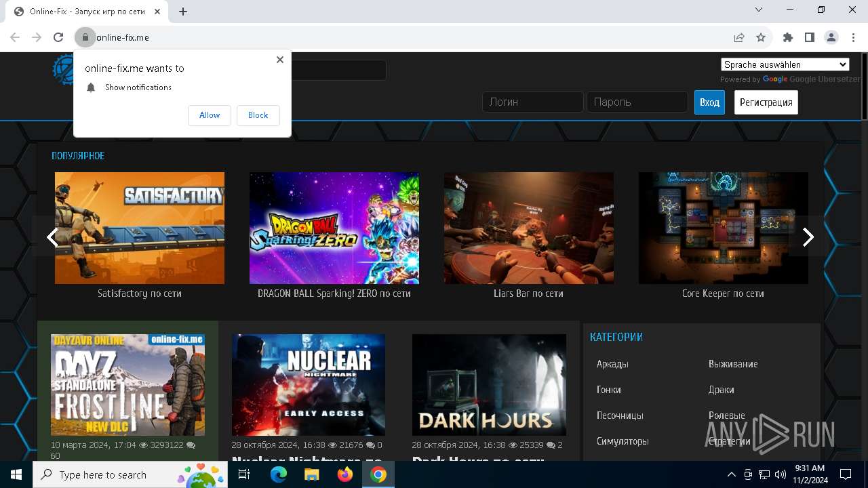868x488 pixels.
Task: Open the Liars Bar thumbnail
Action: click(x=529, y=228)
